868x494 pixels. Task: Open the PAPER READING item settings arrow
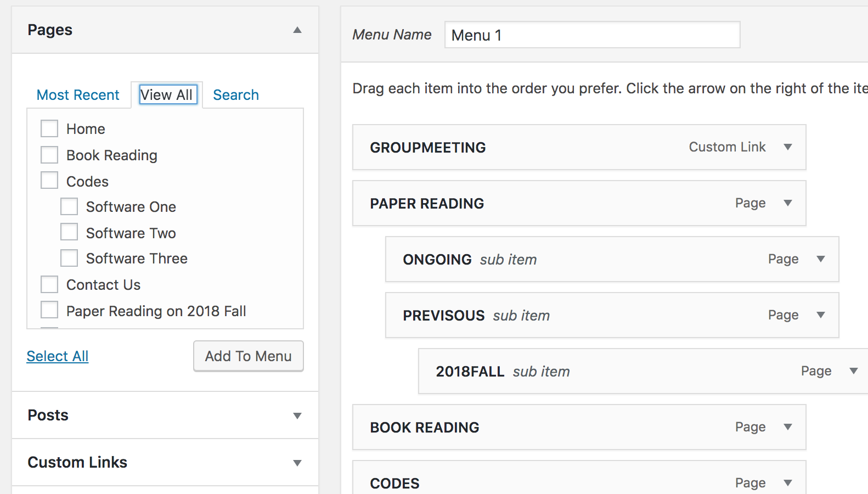pyautogui.click(x=788, y=203)
